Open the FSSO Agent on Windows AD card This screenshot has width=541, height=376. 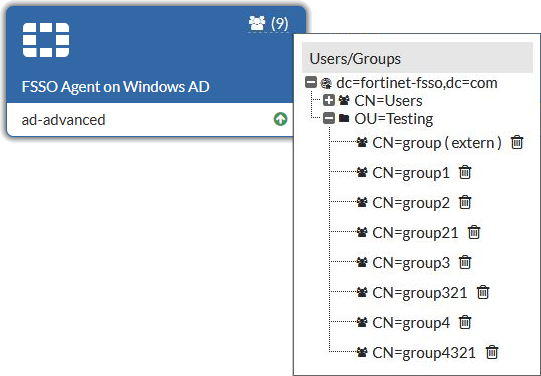(116, 87)
